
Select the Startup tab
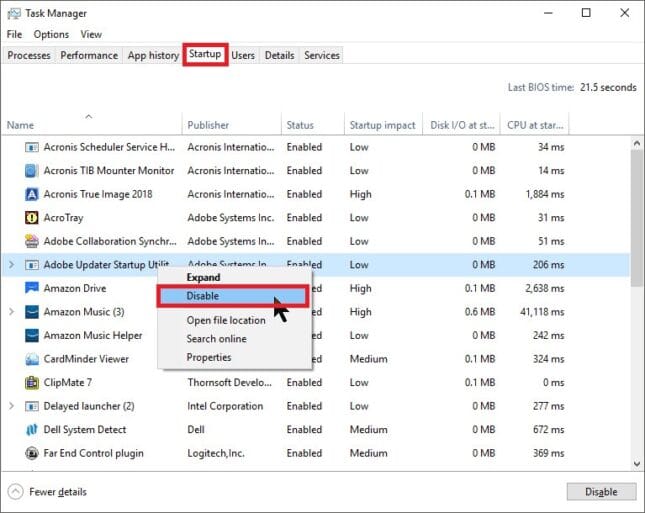click(x=205, y=54)
